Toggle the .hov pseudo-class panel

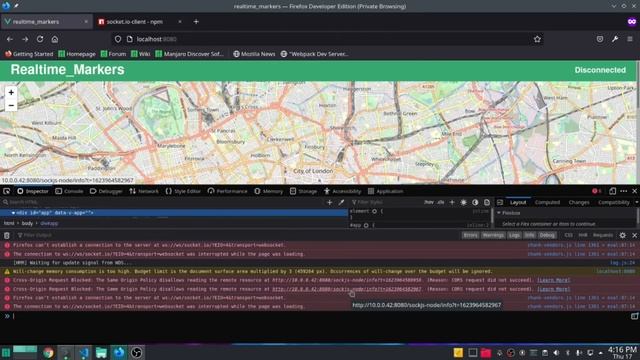tap(429, 202)
